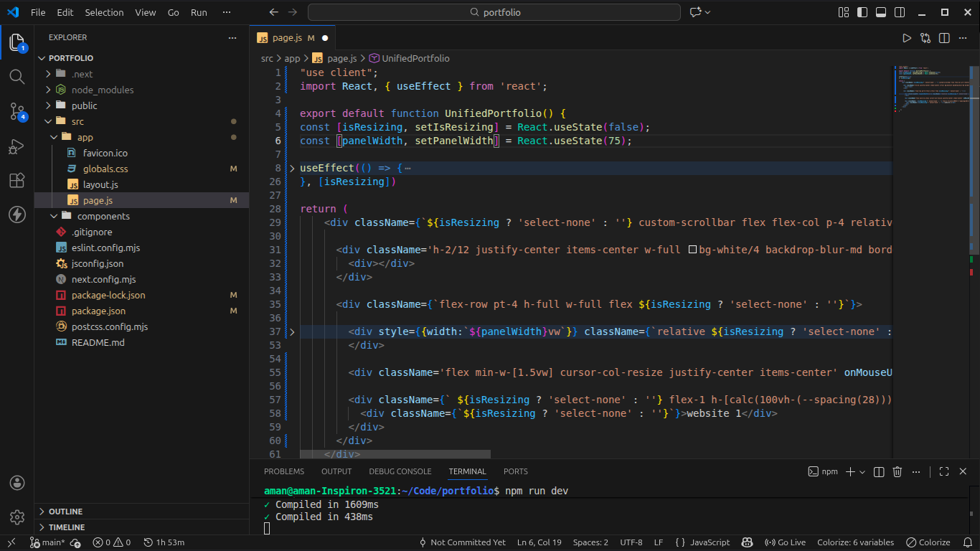
Task: Click the portfolio search box in title bar
Action: (x=494, y=12)
